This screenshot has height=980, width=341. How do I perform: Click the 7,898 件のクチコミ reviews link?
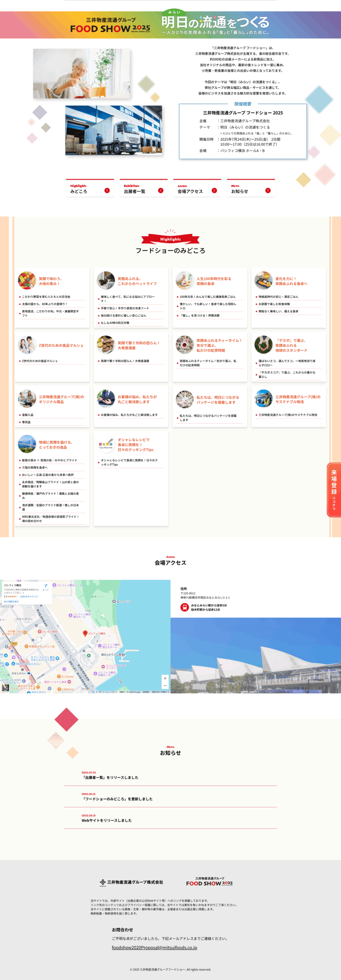tap(29, 596)
